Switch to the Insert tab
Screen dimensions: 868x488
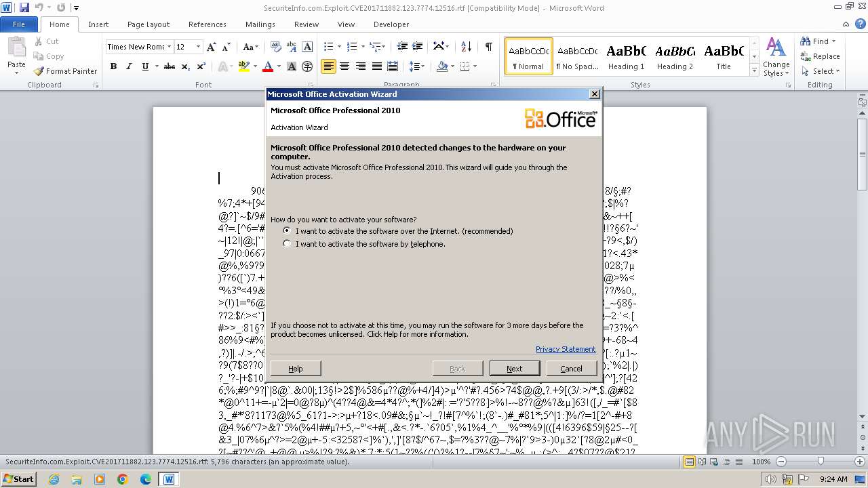(x=98, y=24)
